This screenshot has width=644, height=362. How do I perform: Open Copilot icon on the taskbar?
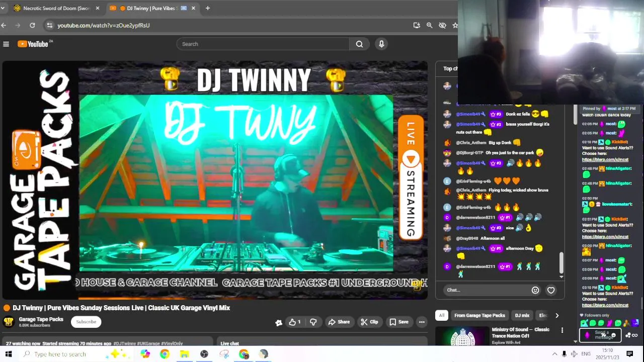pos(145,354)
